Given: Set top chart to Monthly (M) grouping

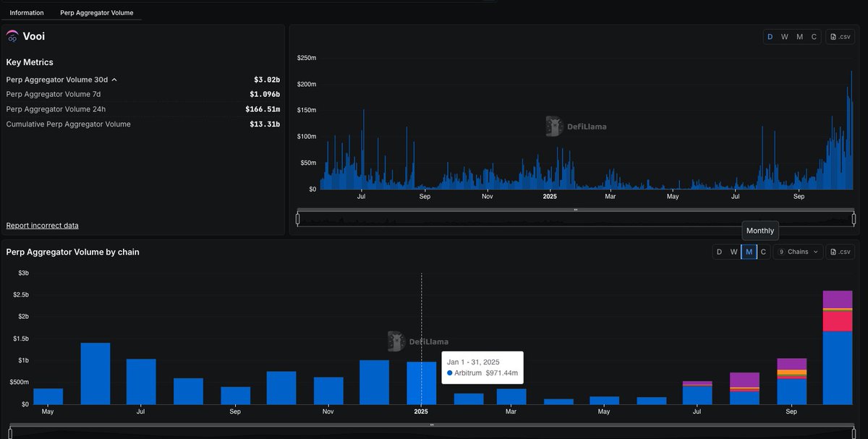Looking at the screenshot, I should pyautogui.click(x=799, y=37).
